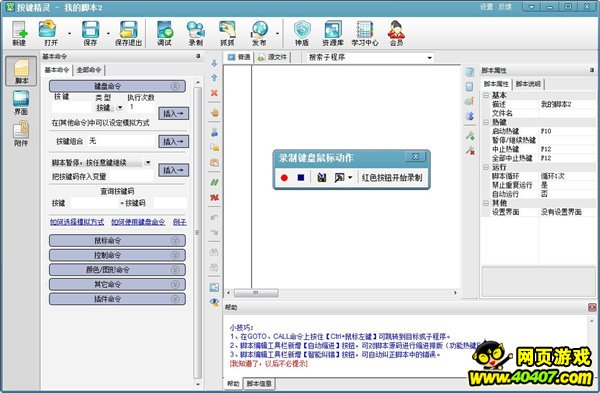
Task: Open the 发布 dropdown arrow
Action: click(277, 34)
